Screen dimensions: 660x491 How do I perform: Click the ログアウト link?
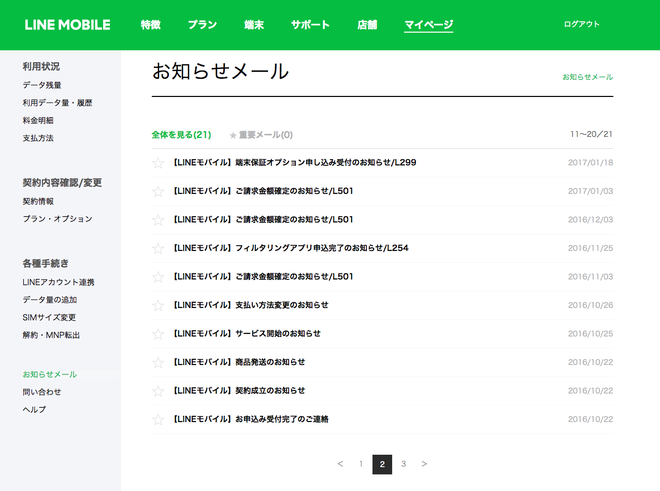[582, 24]
